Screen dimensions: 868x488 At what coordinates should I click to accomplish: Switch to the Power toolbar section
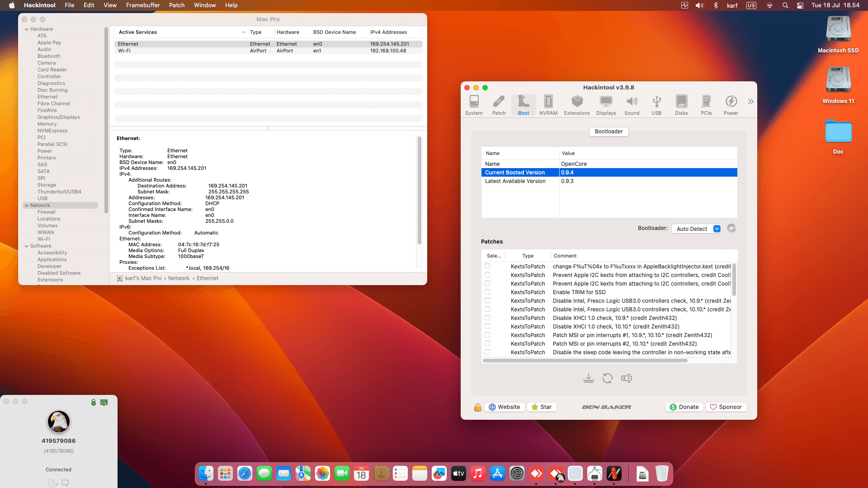pyautogui.click(x=731, y=105)
